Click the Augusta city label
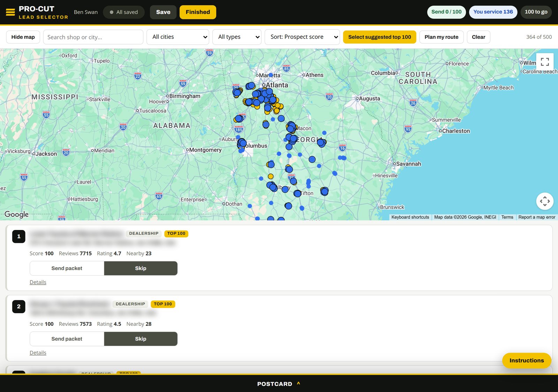The height and width of the screenshot is (392, 558). [x=369, y=99]
